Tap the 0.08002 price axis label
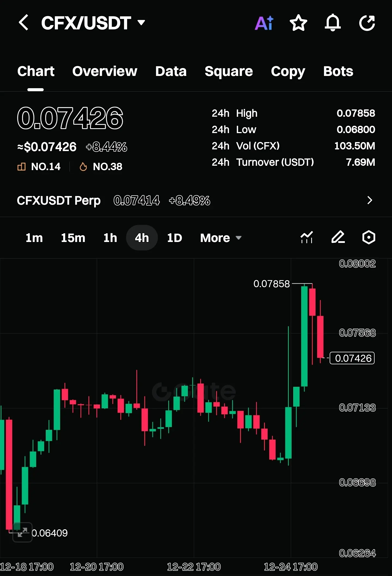392x576 pixels. 357,264
